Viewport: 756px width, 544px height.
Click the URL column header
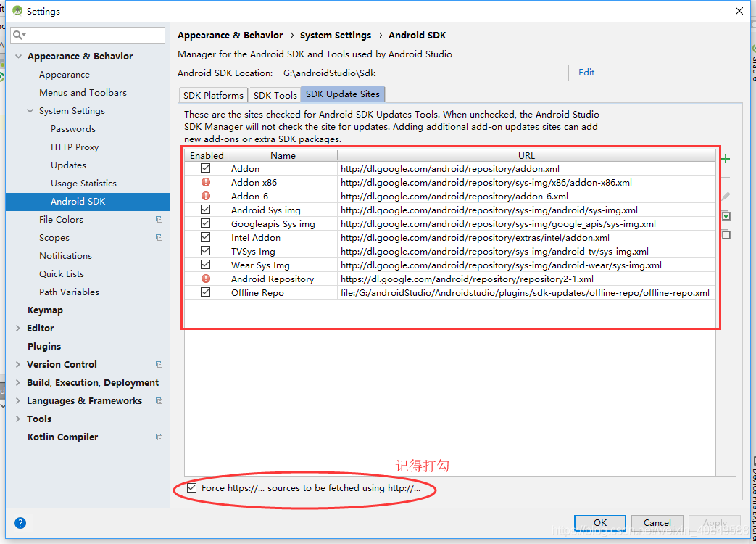[x=526, y=156]
